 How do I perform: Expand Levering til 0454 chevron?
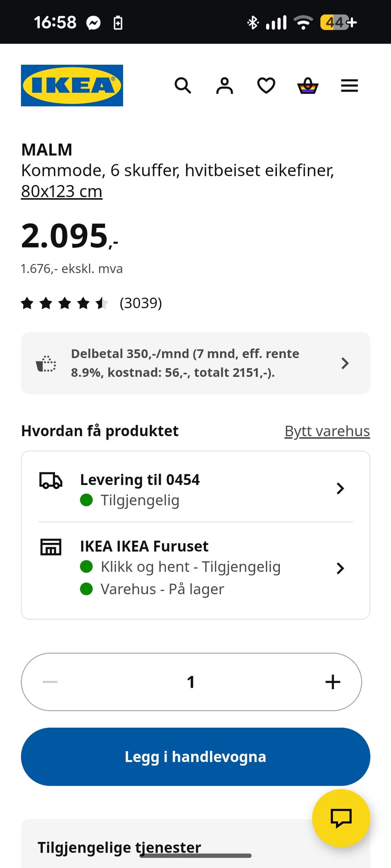pos(340,488)
